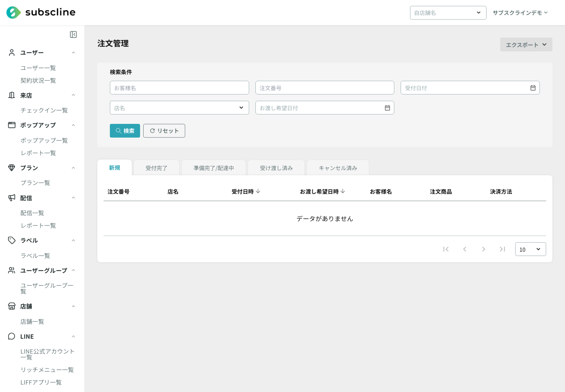The height and width of the screenshot is (392, 565).
Task: Open ユーザー一覧 in the sidebar
Action: tap(38, 68)
